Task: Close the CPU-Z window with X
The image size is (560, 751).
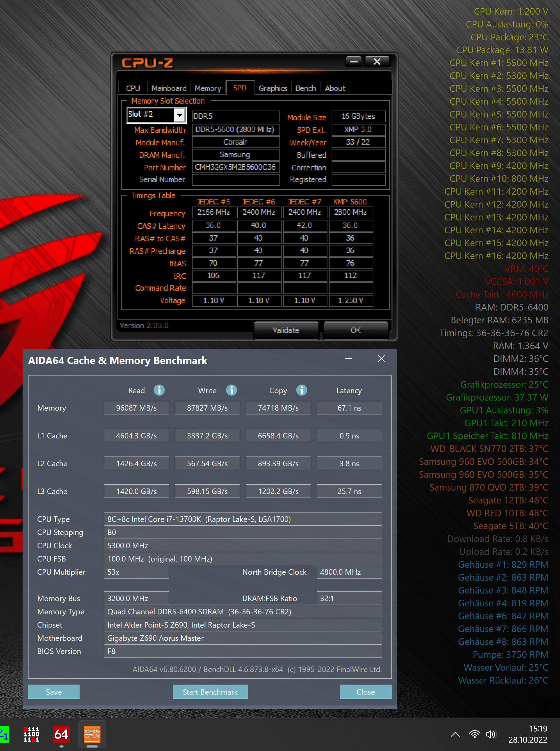Action: pos(377,62)
